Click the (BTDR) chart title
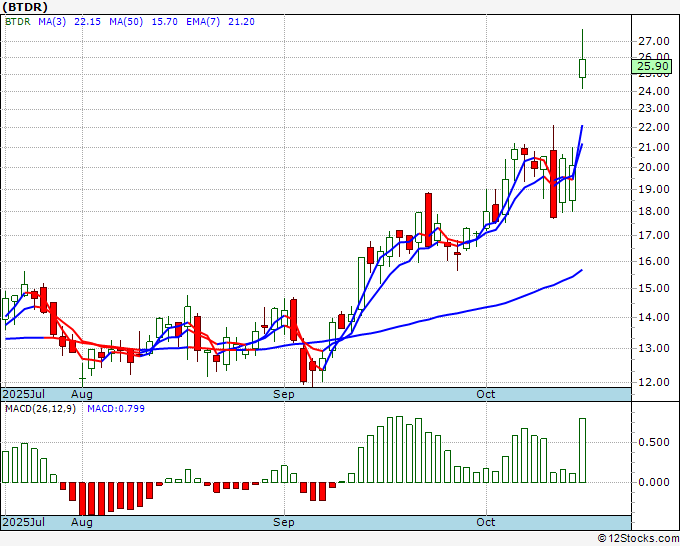 [x=25, y=7]
